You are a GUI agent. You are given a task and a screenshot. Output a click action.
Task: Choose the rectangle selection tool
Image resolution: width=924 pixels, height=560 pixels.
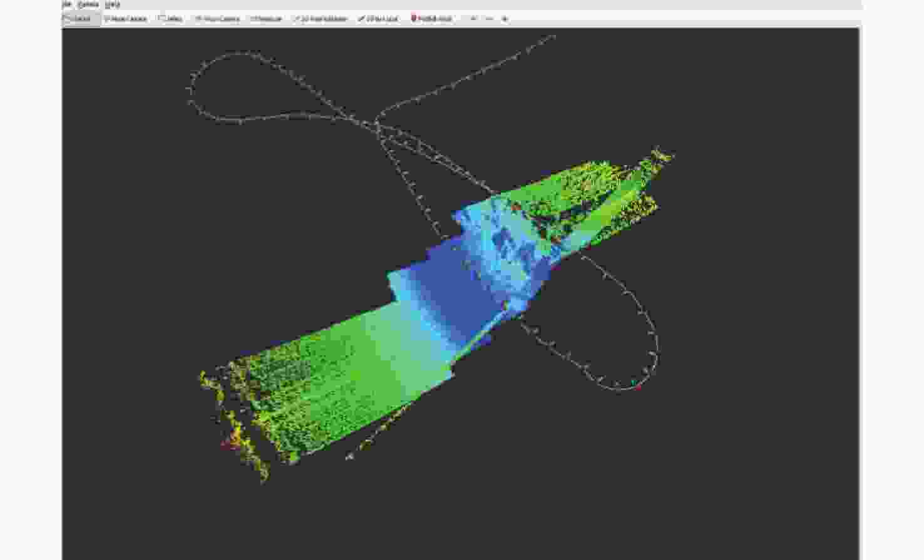pos(171,19)
